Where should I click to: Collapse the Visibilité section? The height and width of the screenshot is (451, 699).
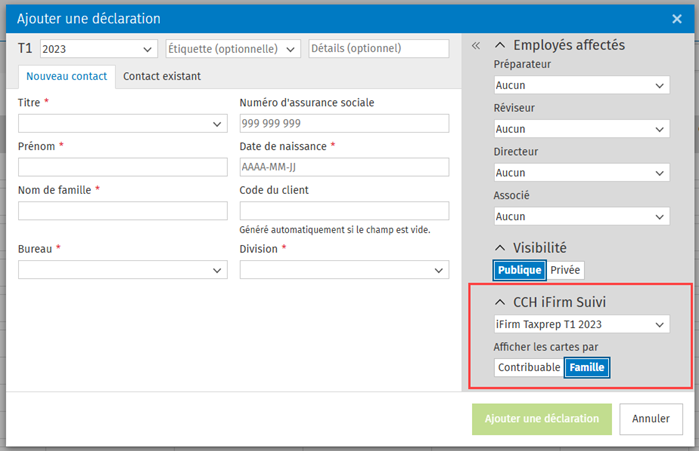click(499, 247)
